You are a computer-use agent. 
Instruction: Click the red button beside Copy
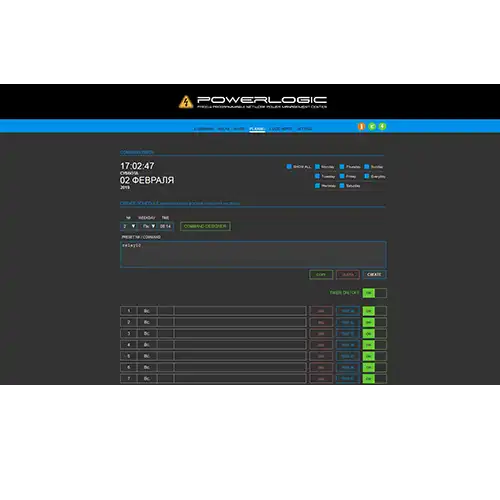pos(348,275)
